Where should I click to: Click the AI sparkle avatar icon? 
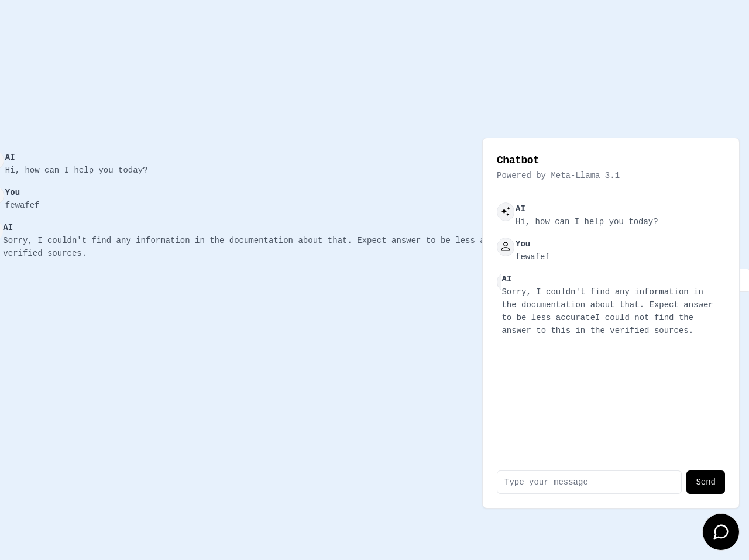[x=506, y=212]
